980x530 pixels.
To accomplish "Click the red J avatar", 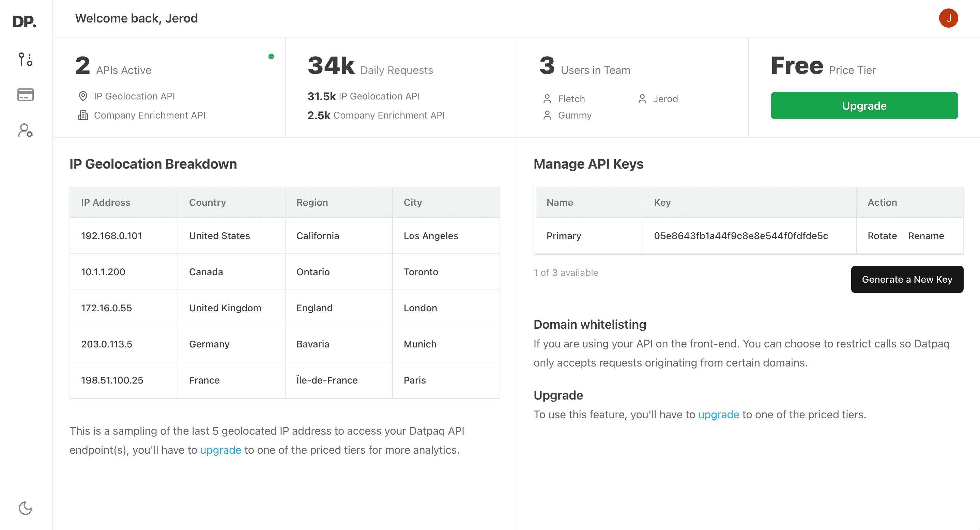I will point(948,18).
